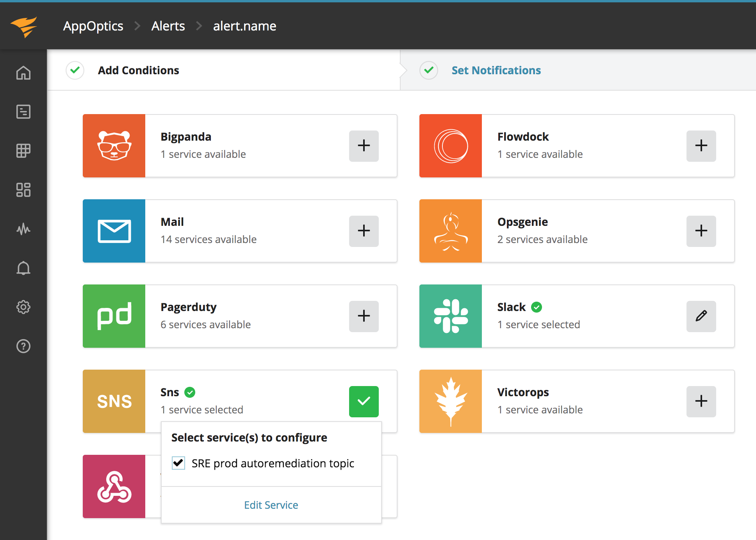
Task: Expand Pagerduty services with plus button
Action: pos(364,316)
